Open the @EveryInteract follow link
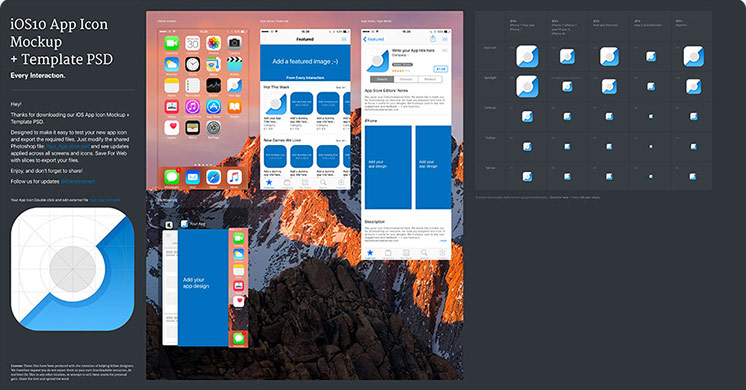The height and width of the screenshot is (390, 746). [x=78, y=181]
